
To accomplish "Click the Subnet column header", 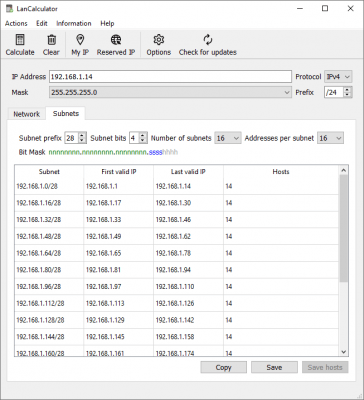I will 49,172.
